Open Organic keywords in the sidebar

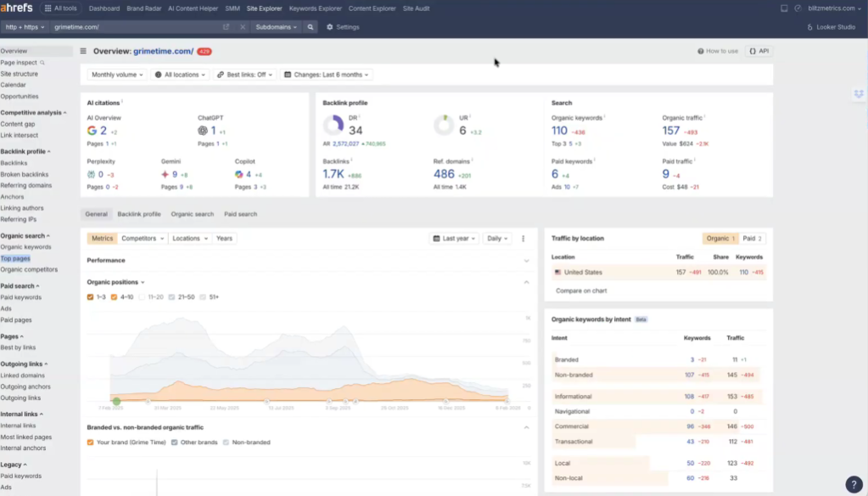pyautogui.click(x=25, y=247)
